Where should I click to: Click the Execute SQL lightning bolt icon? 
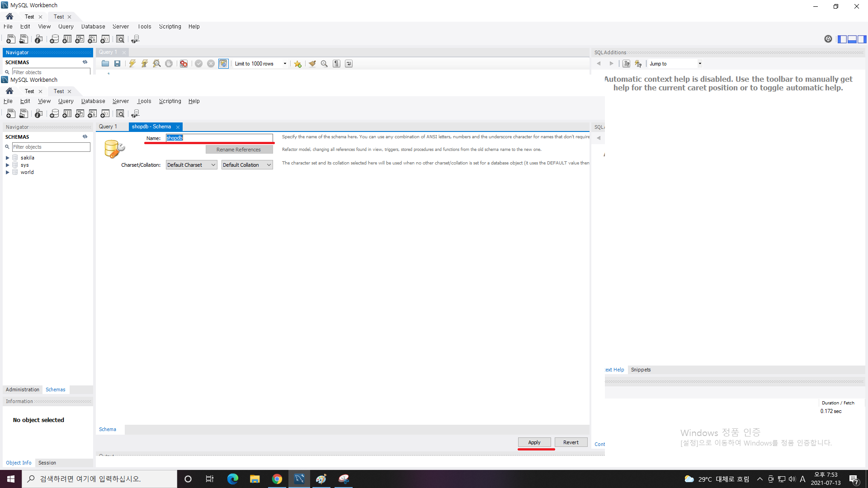[132, 64]
